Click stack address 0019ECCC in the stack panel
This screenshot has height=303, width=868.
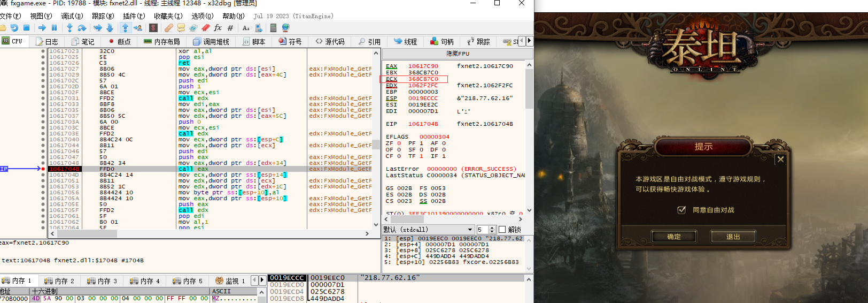pyautogui.click(x=286, y=278)
